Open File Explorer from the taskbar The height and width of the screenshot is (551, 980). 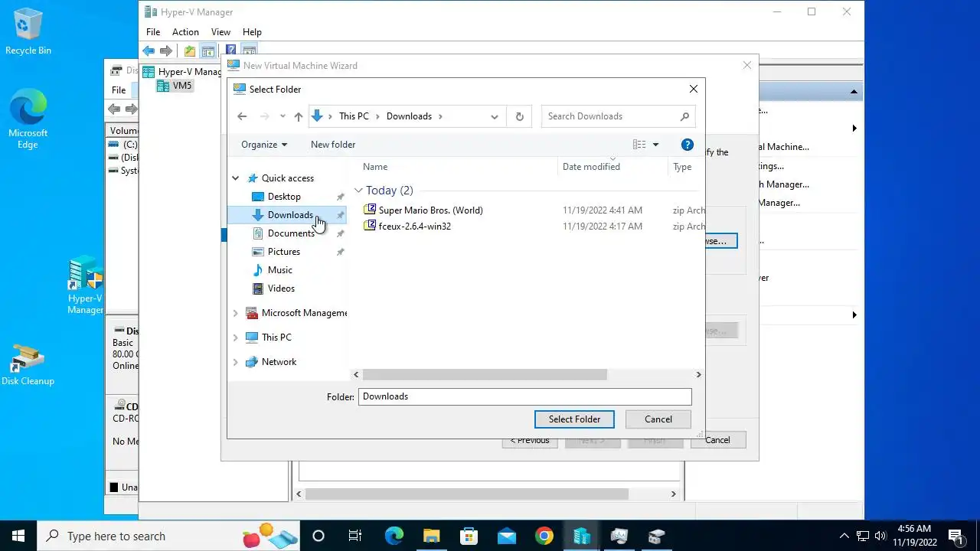[x=431, y=536]
